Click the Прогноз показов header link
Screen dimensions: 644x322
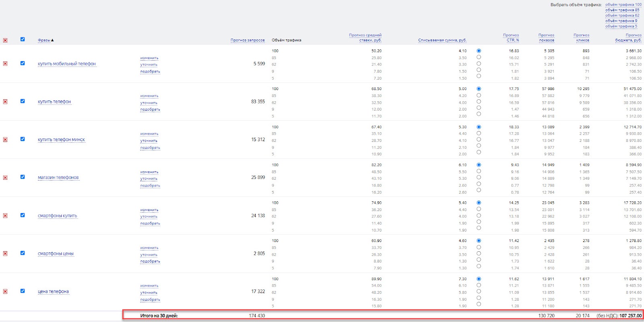546,38
